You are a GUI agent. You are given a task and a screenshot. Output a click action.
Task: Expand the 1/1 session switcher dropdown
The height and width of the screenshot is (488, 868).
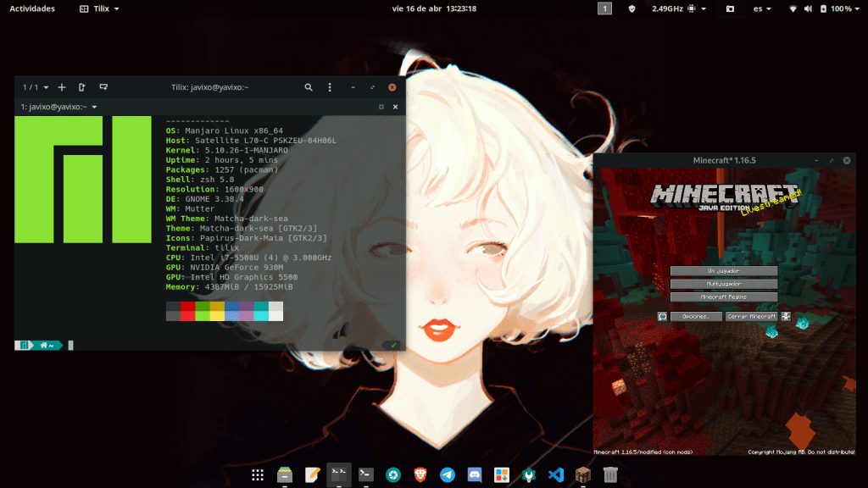[x=36, y=87]
